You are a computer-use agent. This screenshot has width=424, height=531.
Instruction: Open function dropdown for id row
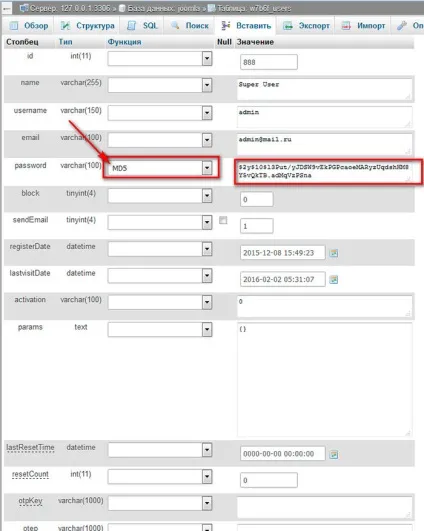click(160, 59)
